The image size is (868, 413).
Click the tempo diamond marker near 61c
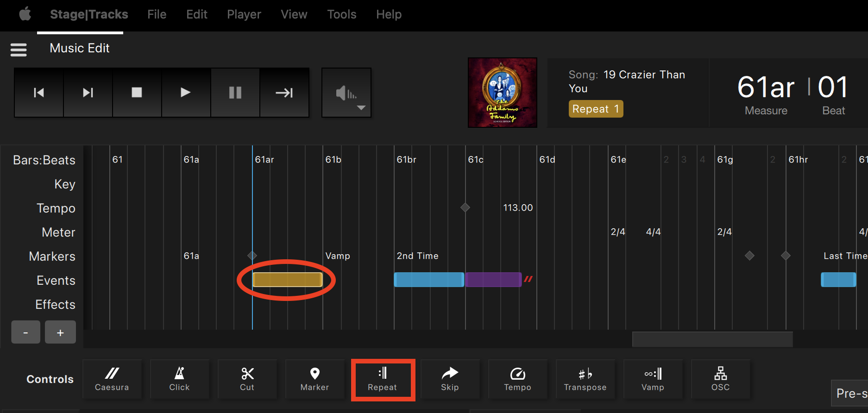(465, 207)
